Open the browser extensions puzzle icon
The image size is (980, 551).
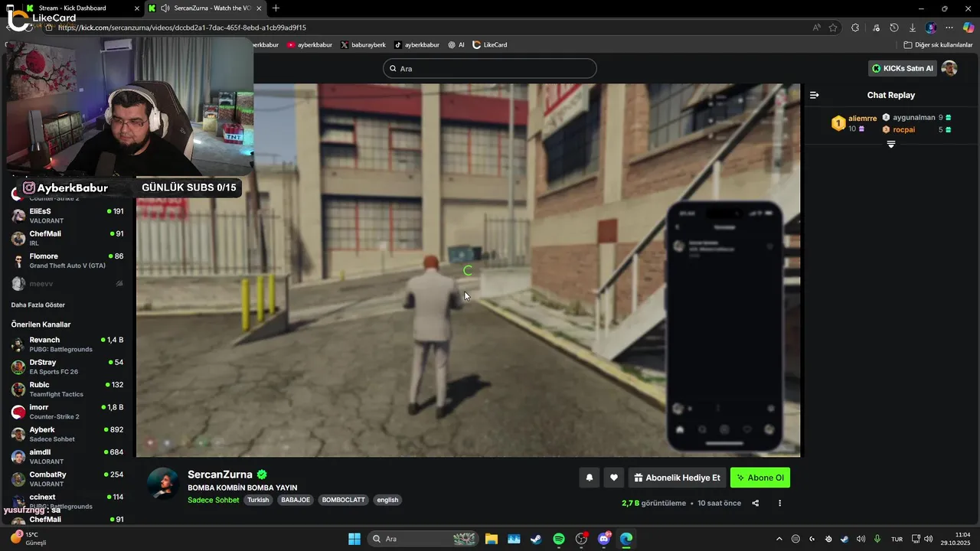coord(855,28)
